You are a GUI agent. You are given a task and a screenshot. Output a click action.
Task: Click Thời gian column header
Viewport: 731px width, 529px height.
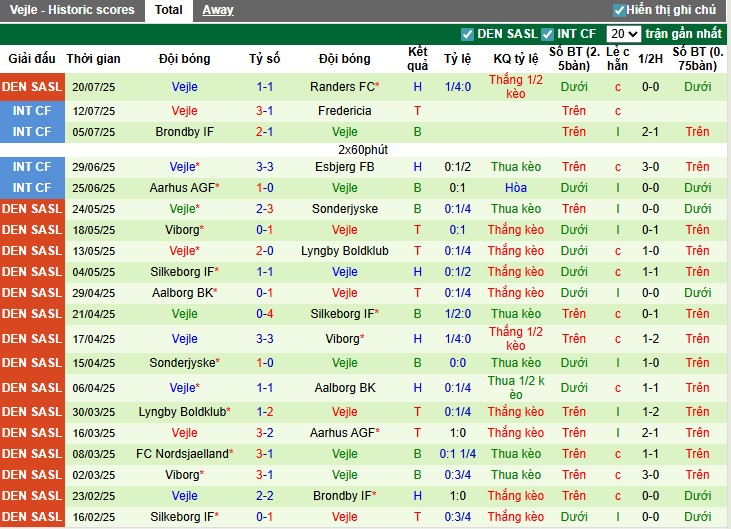tap(93, 59)
